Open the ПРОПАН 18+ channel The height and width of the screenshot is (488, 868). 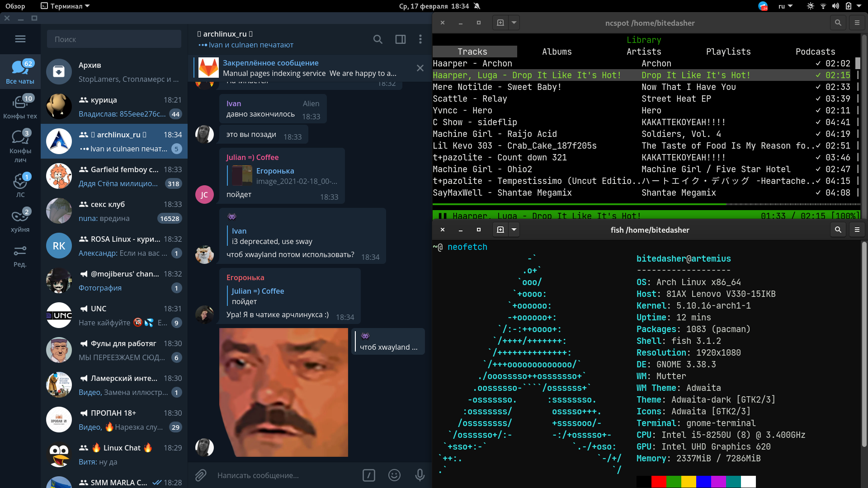click(x=114, y=420)
